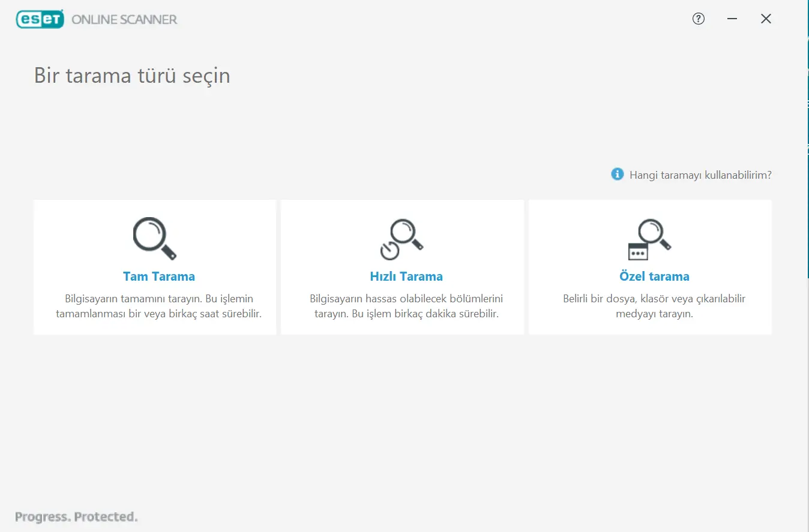The width and height of the screenshot is (809, 532).
Task: Click the ESET logo in header
Action: [x=40, y=19]
